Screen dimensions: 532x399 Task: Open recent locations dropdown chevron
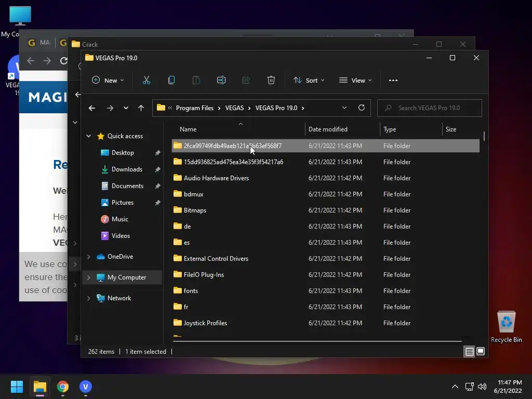coord(126,108)
